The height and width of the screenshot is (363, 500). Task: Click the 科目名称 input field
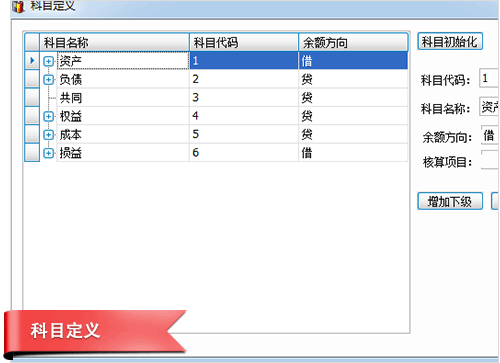[489, 107]
